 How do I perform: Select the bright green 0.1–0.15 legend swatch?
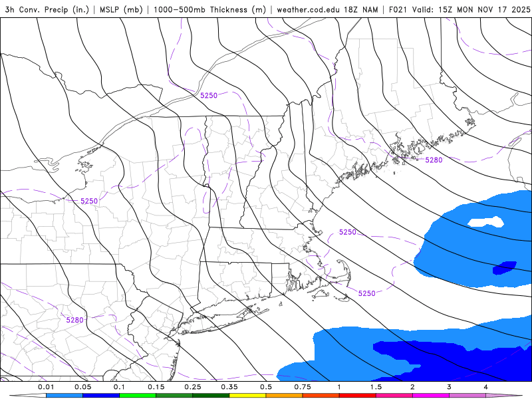click(x=138, y=396)
